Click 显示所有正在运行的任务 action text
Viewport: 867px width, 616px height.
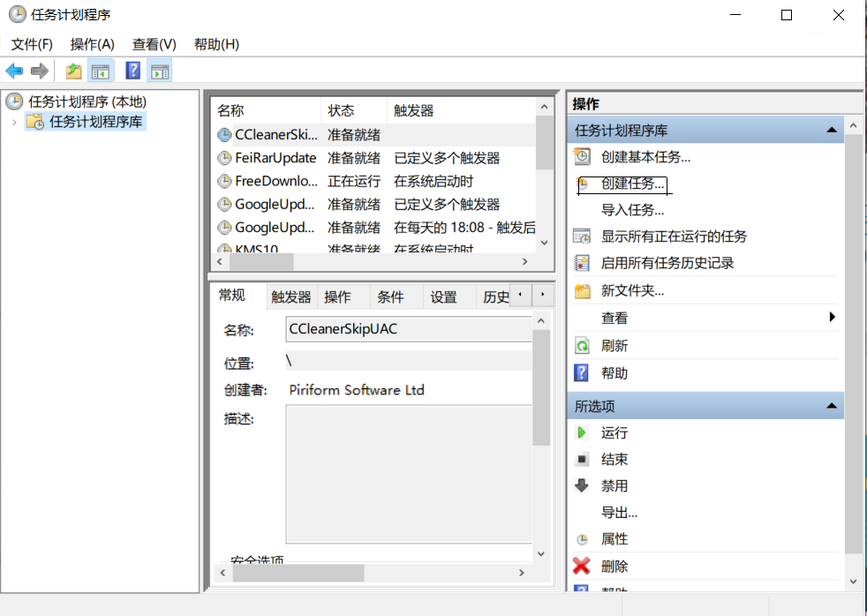[x=674, y=237]
